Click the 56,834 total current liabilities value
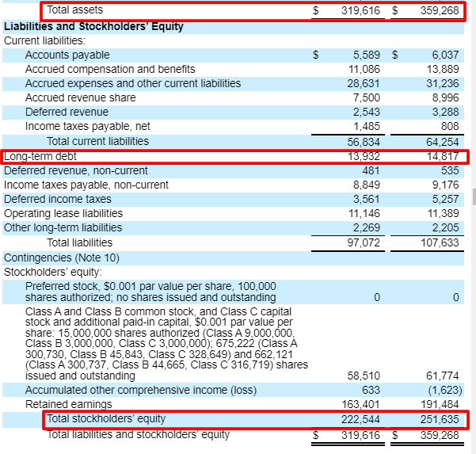This screenshot has height=454, width=476. tap(363, 141)
